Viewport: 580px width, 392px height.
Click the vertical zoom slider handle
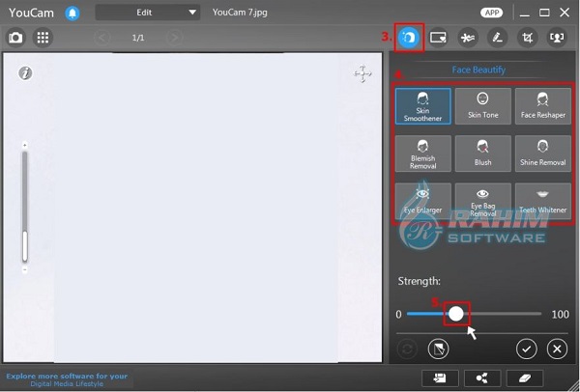25,246
